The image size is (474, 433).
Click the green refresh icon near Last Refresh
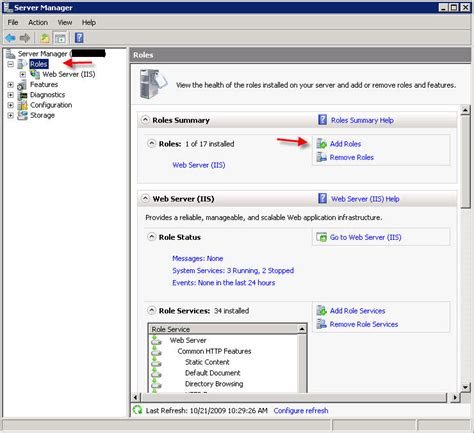pos(137,410)
